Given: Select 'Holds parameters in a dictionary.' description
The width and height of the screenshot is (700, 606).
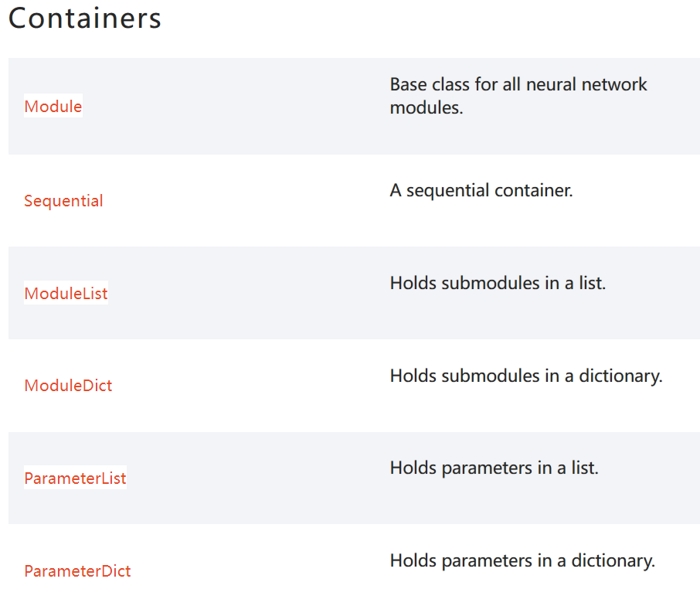Looking at the screenshot, I should [x=522, y=561].
